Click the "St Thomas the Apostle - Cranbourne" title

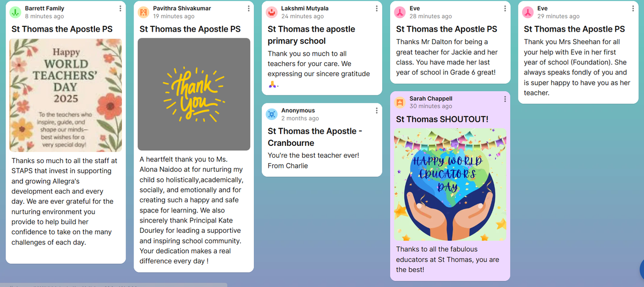click(x=315, y=137)
